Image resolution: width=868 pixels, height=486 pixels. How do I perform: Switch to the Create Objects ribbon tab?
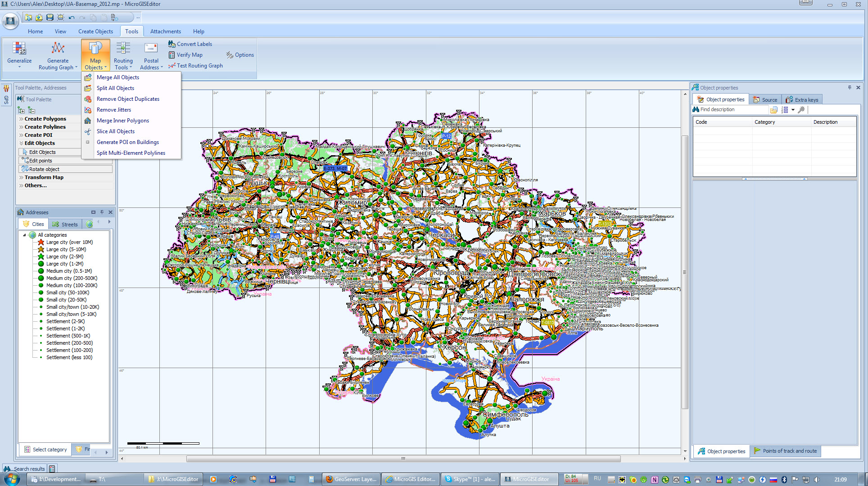95,31
